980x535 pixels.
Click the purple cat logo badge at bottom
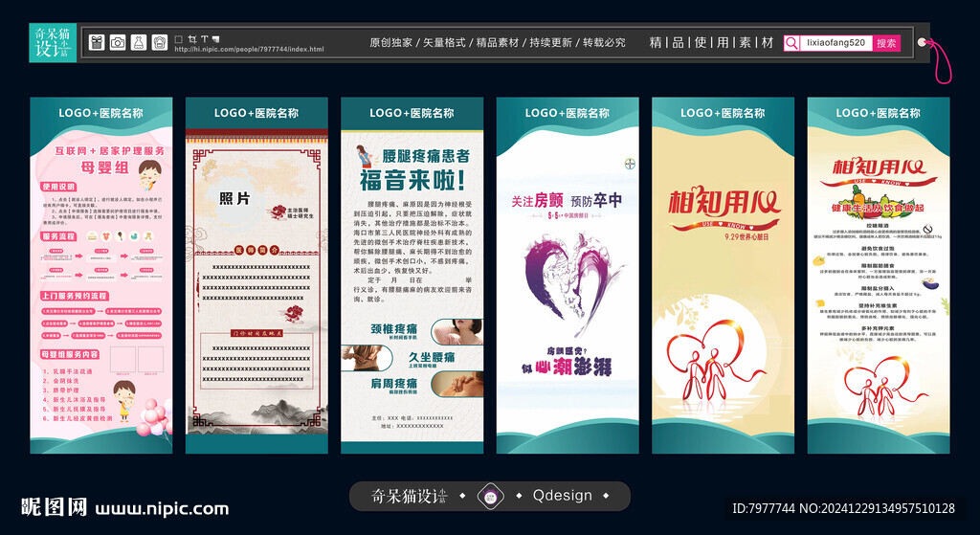coord(490,496)
